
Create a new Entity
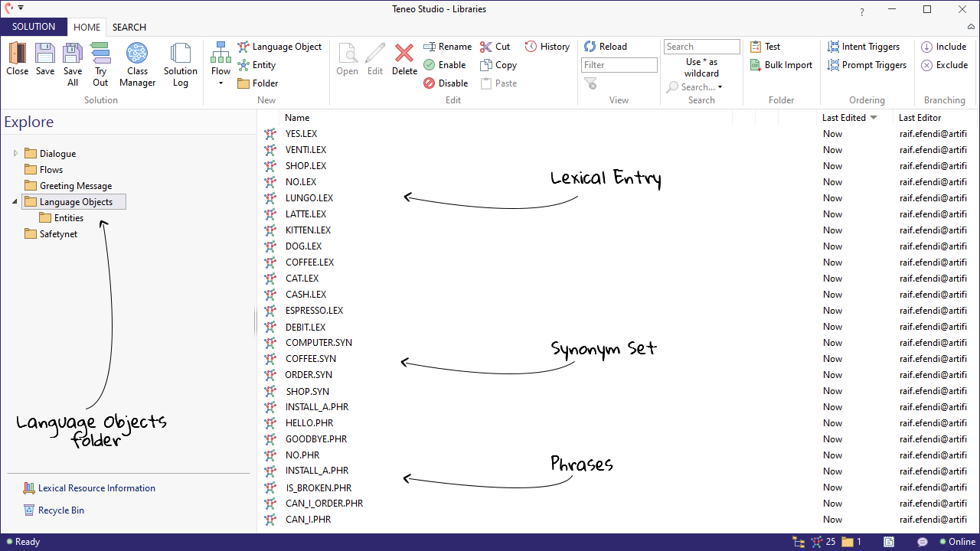click(256, 65)
